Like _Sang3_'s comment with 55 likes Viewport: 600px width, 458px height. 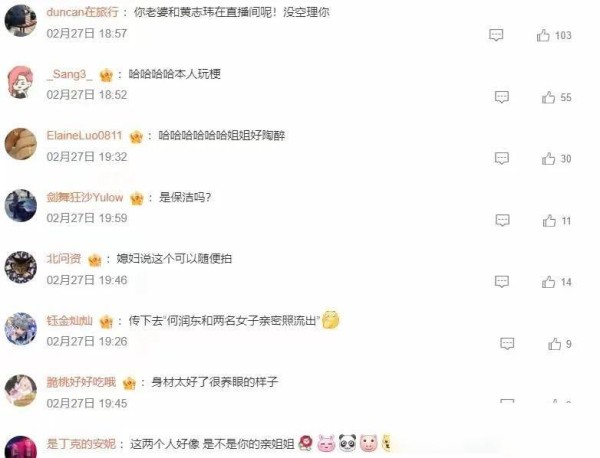coord(548,97)
